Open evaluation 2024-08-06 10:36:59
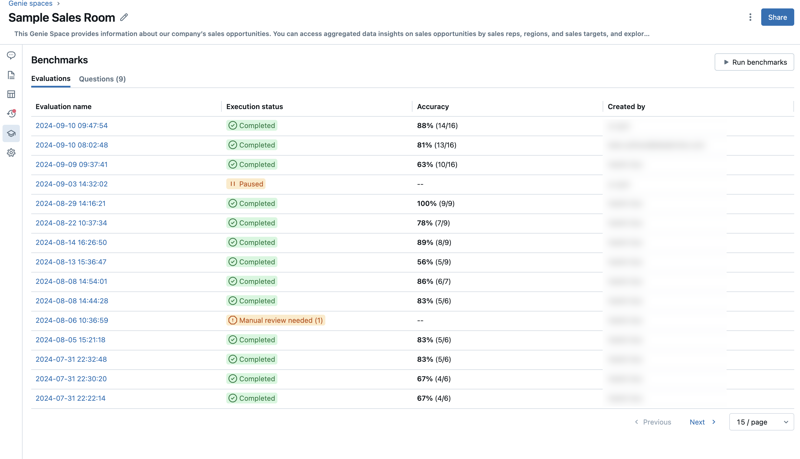 tap(71, 321)
